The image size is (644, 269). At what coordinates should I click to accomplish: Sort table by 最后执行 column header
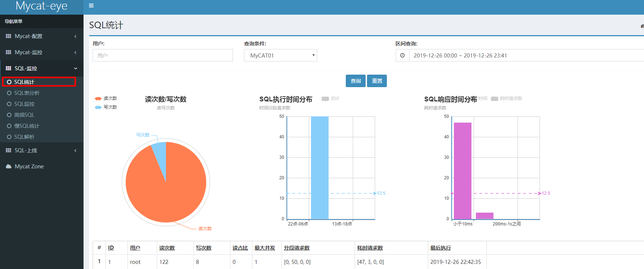[x=441, y=248]
